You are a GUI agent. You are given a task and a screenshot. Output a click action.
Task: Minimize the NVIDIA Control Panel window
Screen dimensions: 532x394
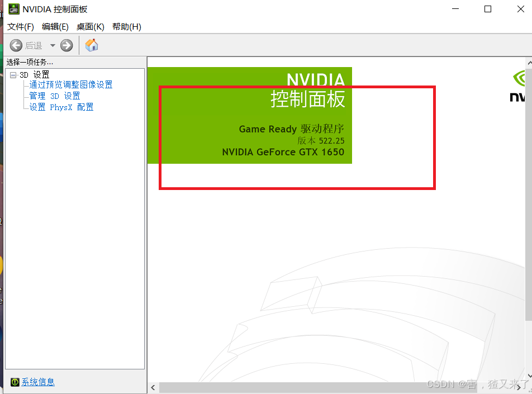pyautogui.click(x=455, y=9)
